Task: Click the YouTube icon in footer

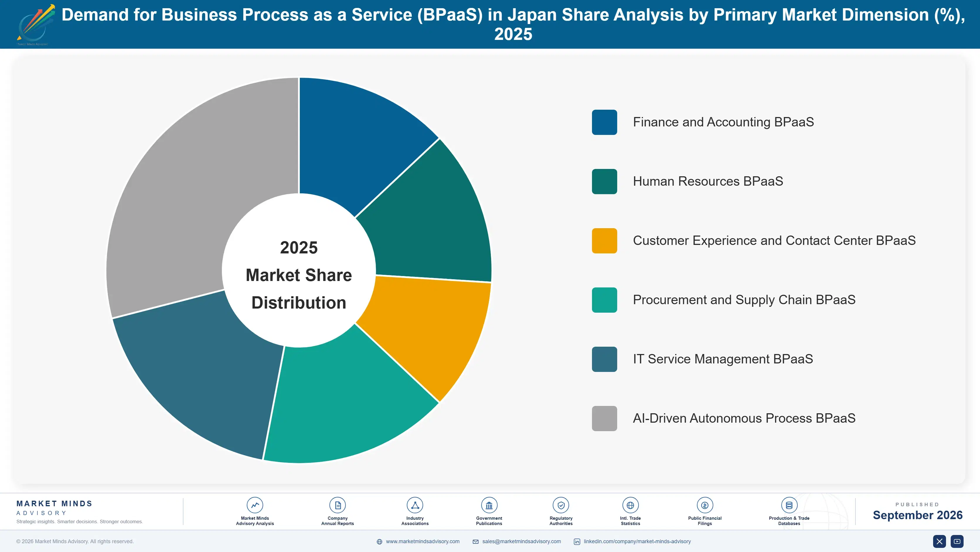Action: (957, 541)
